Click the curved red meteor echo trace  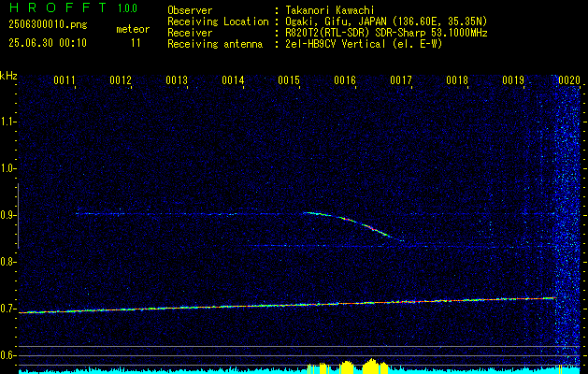click(x=352, y=223)
